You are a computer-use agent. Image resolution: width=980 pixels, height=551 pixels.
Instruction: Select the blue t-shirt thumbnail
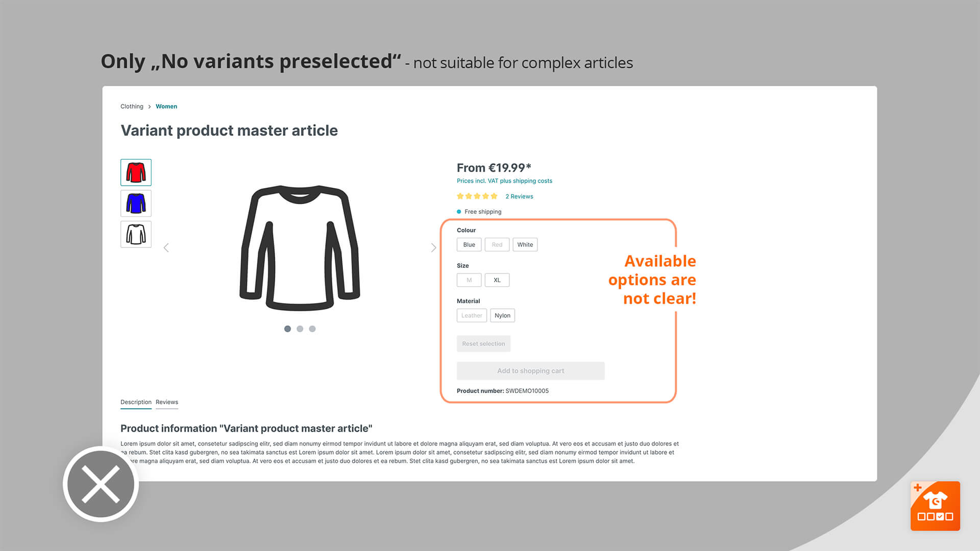(x=135, y=203)
